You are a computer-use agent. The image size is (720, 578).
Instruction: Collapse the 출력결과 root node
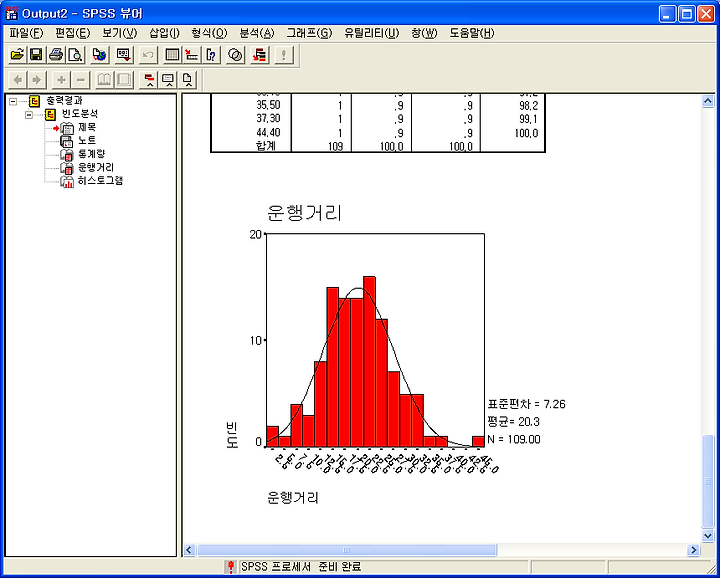13,101
